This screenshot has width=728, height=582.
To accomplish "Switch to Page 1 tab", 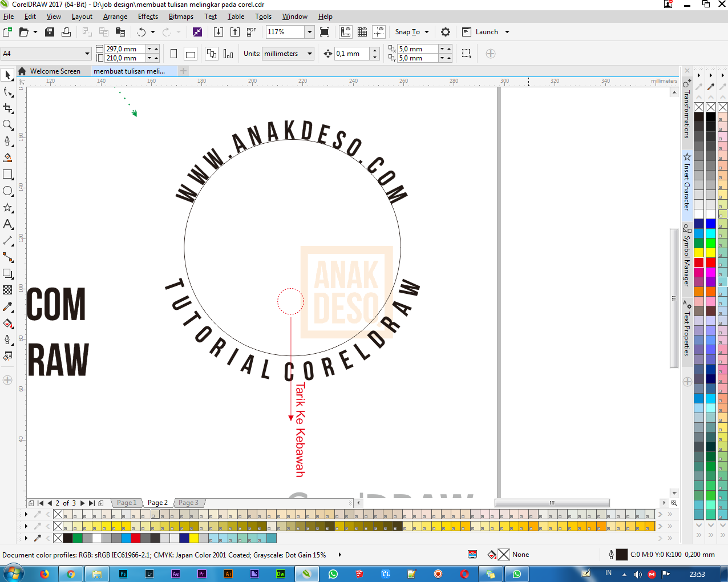I will 127,503.
